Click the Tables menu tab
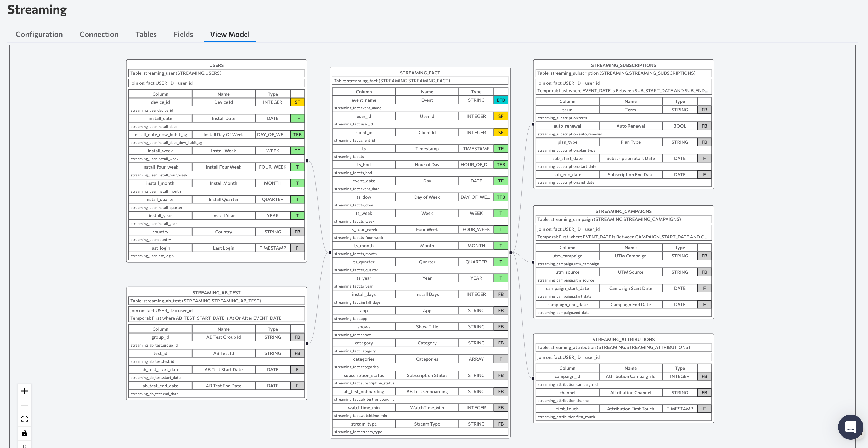The width and height of the screenshot is (868, 448). pyautogui.click(x=146, y=34)
